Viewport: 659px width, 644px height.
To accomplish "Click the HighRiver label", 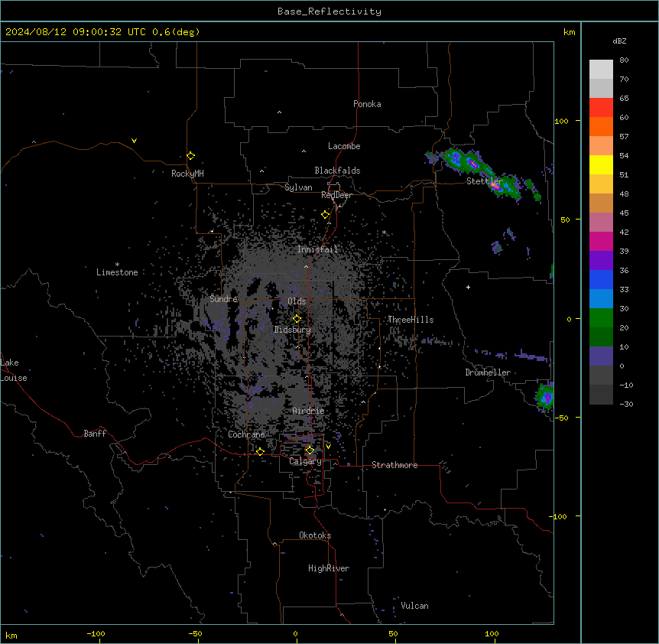I will pos(329,568).
